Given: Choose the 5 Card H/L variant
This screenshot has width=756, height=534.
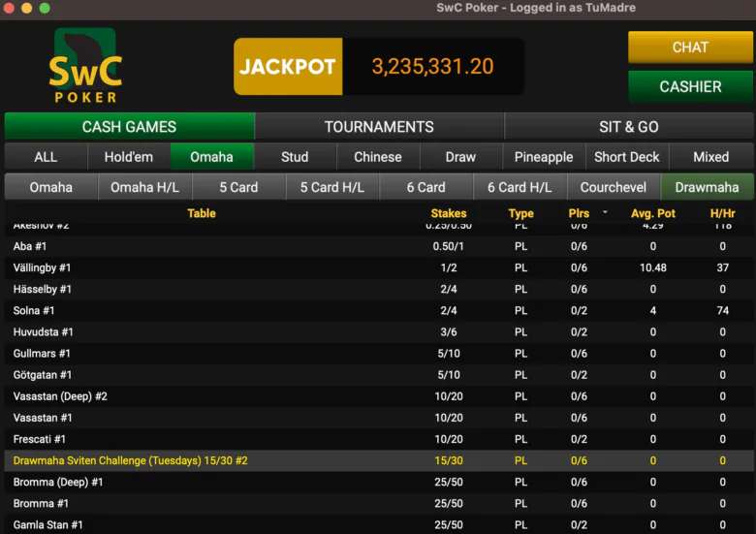Looking at the screenshot, I should click(332, 187).
